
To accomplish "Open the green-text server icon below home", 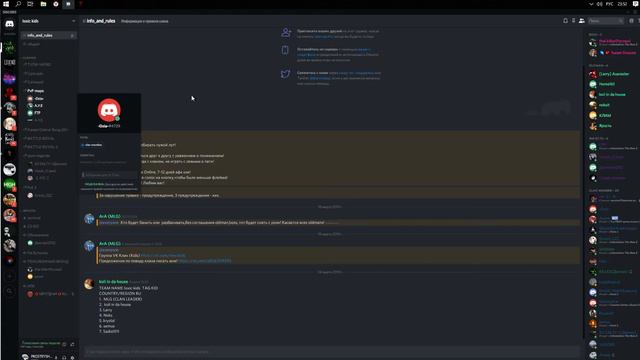I will (x=9, y=47).
